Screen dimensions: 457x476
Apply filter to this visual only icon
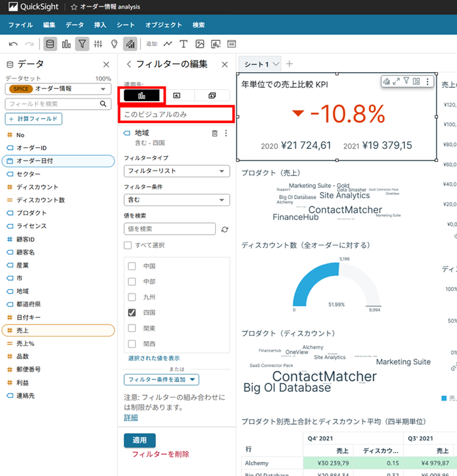click(141, 96)
